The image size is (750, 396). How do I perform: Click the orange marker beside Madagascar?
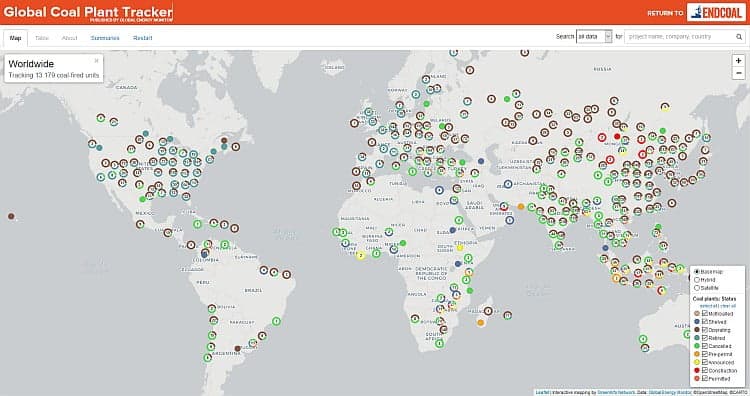481,323
